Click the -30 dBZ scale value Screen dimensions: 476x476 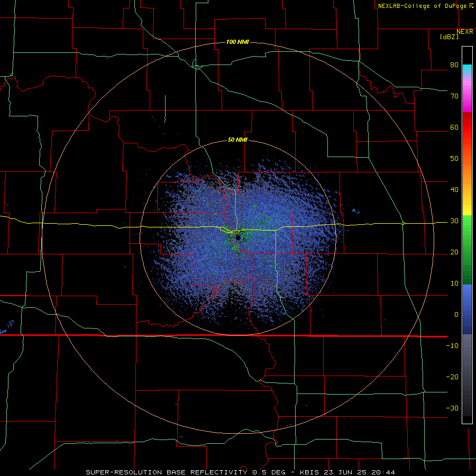pyautogui.click(x=452, y=408)
